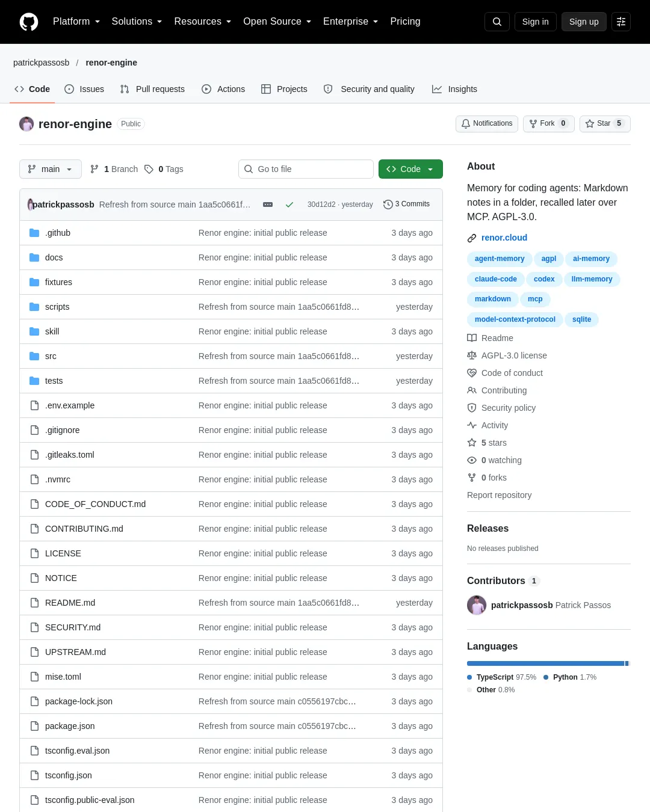Click the sqlite topic tag

[x=581, y=319]
